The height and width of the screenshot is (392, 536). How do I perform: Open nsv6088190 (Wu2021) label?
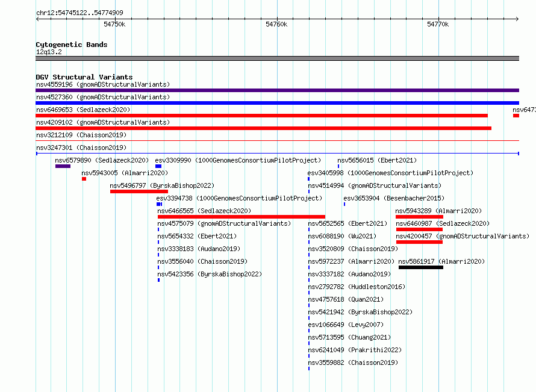click(x=342, y=236)
